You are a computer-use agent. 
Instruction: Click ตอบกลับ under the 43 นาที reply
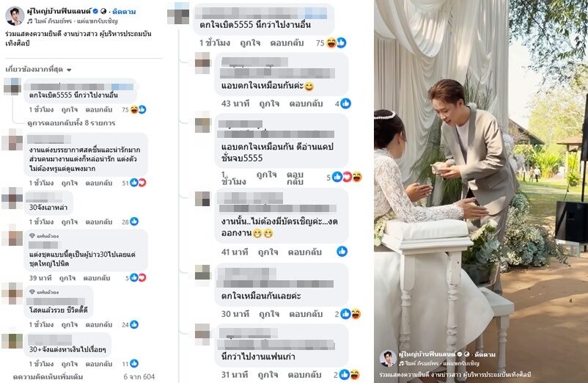click(306, 103)
